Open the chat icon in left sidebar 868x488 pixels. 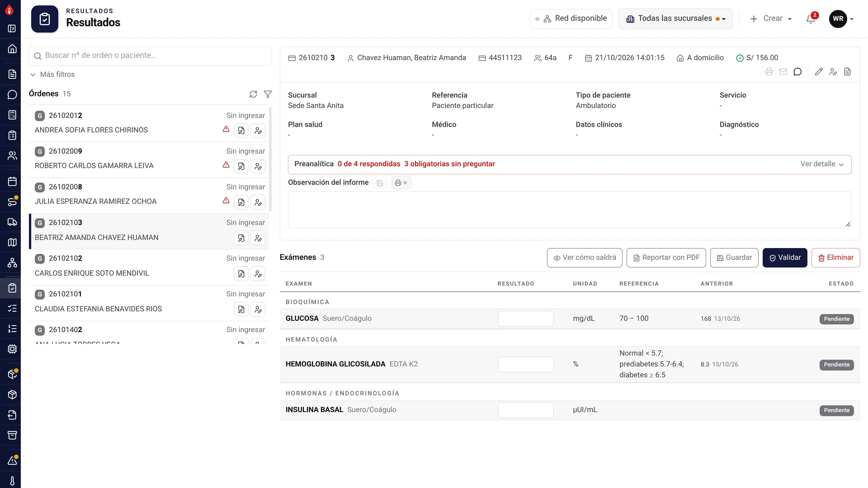12,94
